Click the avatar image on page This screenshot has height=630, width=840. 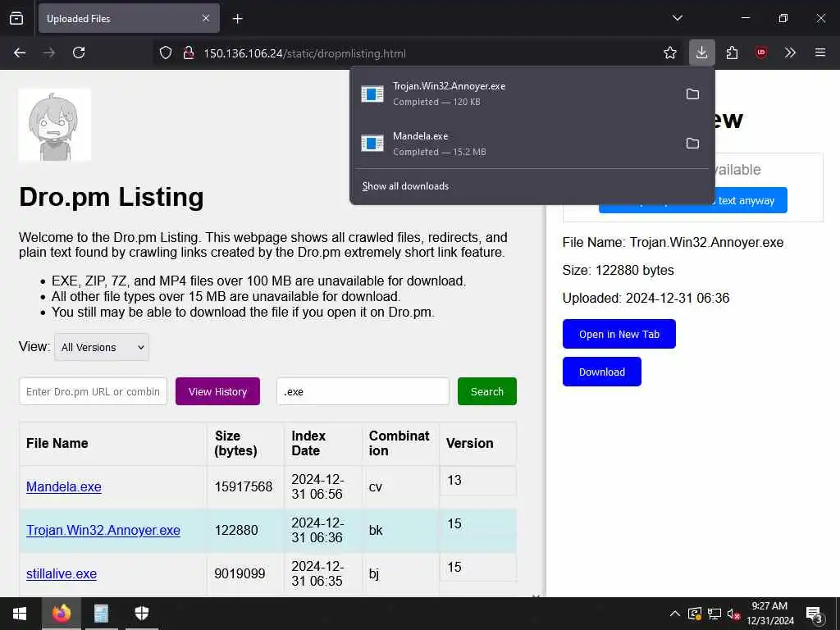pyautogui.click(x=55, y=125)
